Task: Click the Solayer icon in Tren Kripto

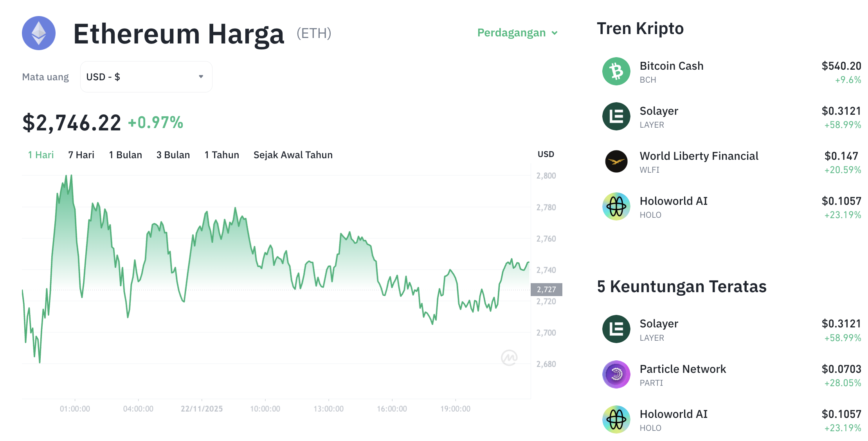Action: 616,116
